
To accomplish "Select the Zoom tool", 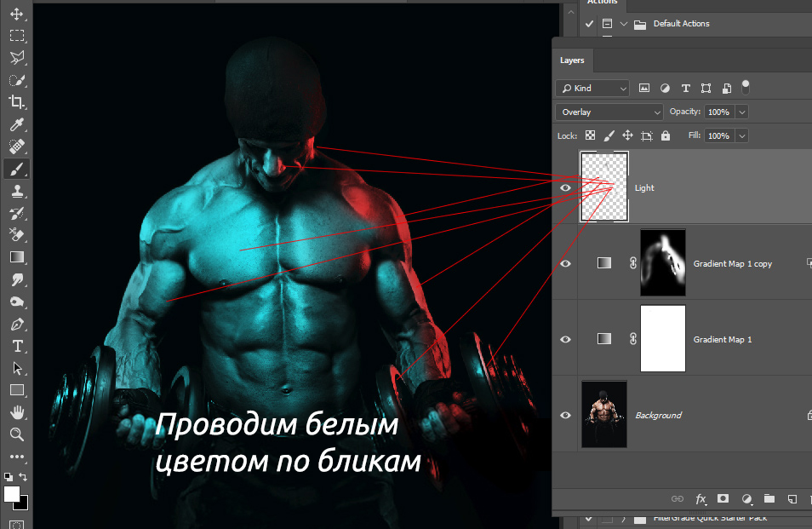I will [x=16, y=434].
